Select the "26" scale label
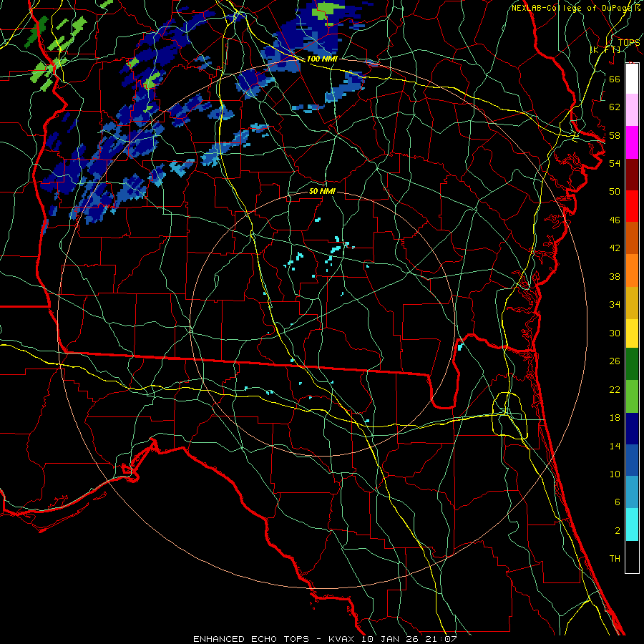This screenshot has width=644, height=644. [615, 361]
